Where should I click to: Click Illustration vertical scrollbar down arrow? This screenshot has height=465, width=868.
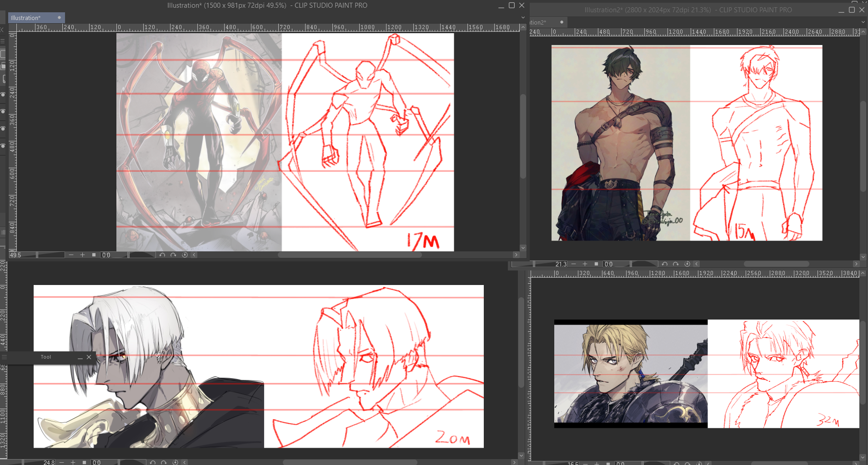pos(523,248)
